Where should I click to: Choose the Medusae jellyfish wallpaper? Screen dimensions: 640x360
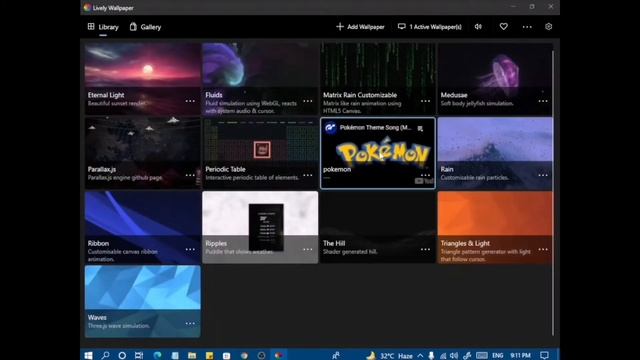pos(495,79)
